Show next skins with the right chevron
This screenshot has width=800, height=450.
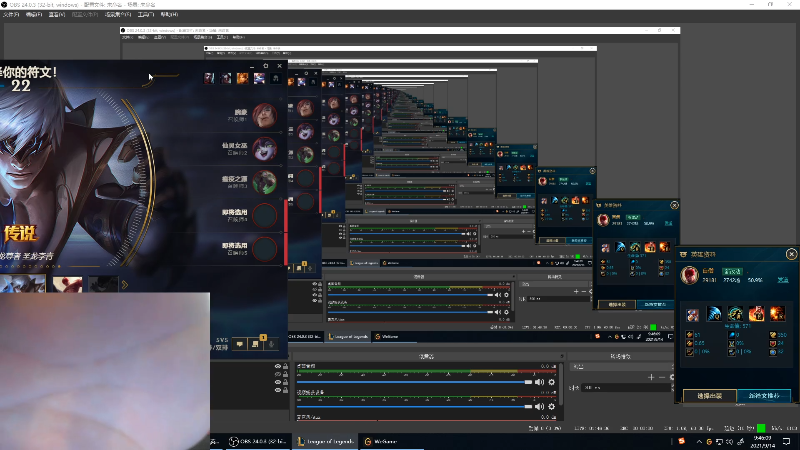pos(125,285)
